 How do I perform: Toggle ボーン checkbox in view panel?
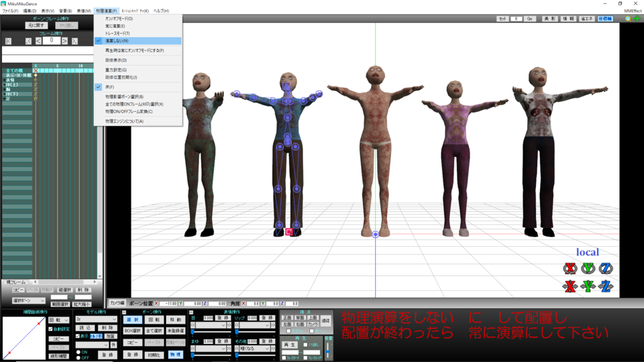tap(312, 331)
